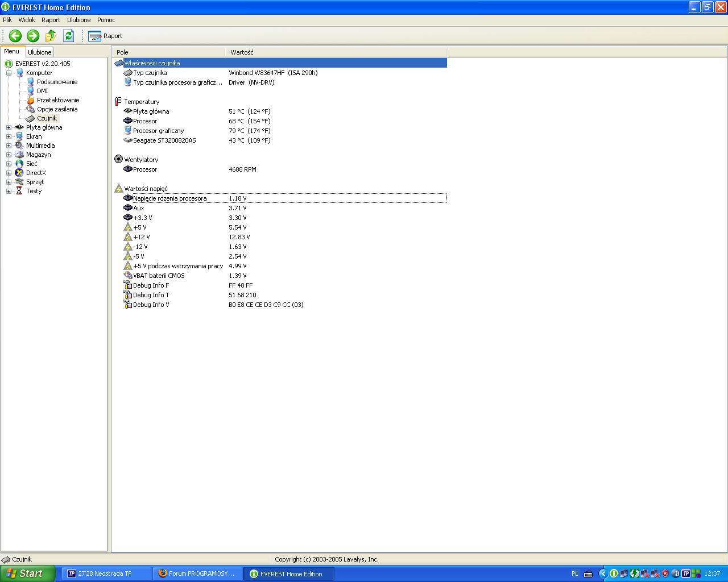Click the Magazyn icon in the tree
The width and height of the screenshot is (728, 582).
tap(19, 155)
